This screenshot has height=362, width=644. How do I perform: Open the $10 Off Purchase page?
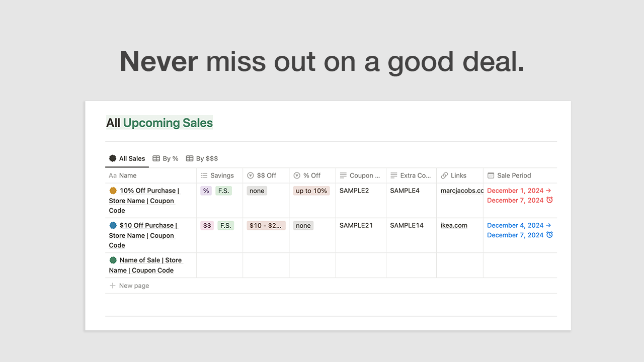coord(143,235)
